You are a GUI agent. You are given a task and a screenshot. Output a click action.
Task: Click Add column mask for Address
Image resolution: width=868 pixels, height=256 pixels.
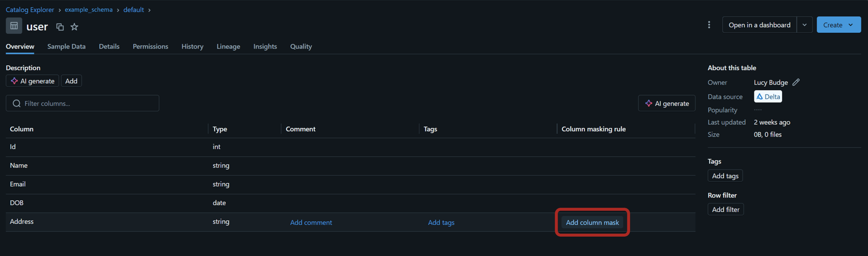coord(592,222)
